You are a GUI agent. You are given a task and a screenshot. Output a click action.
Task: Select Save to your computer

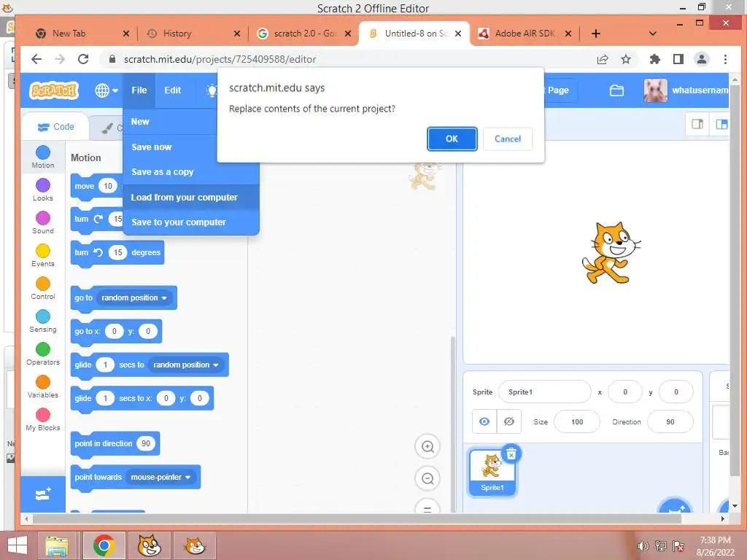click(190, 222)
